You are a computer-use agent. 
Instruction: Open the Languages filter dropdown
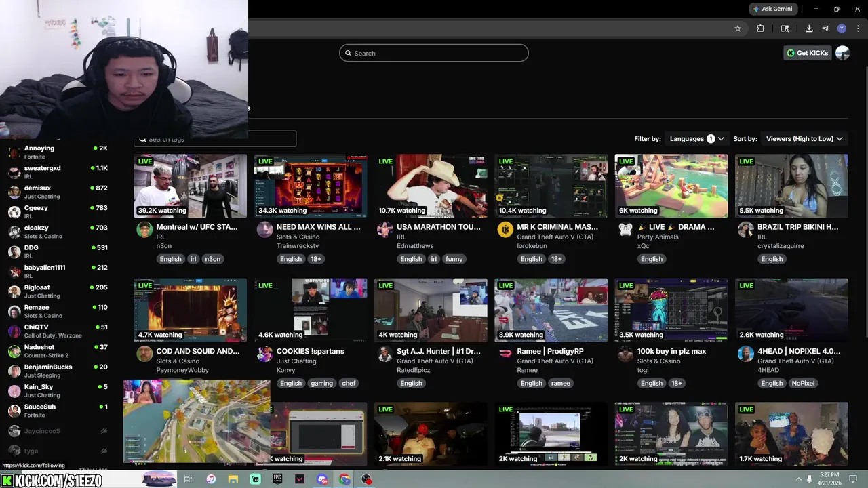697,138
